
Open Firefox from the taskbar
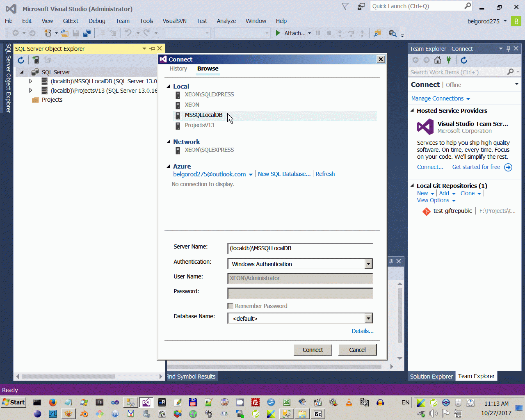pyautogui.click(x=53, y=402)
